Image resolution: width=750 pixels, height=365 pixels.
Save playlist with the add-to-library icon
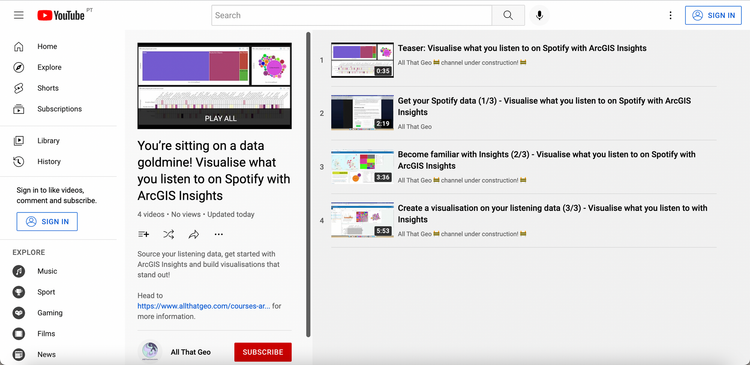[143, 234]
